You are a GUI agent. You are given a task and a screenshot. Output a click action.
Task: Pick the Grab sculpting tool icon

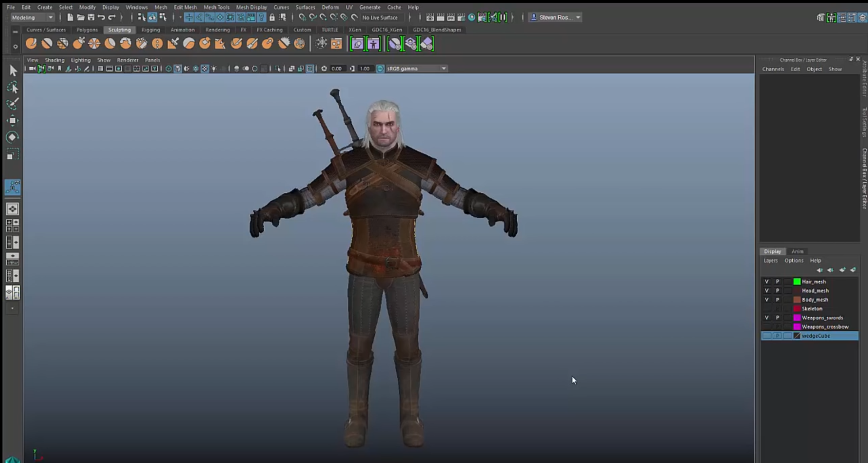pos(78,43)
